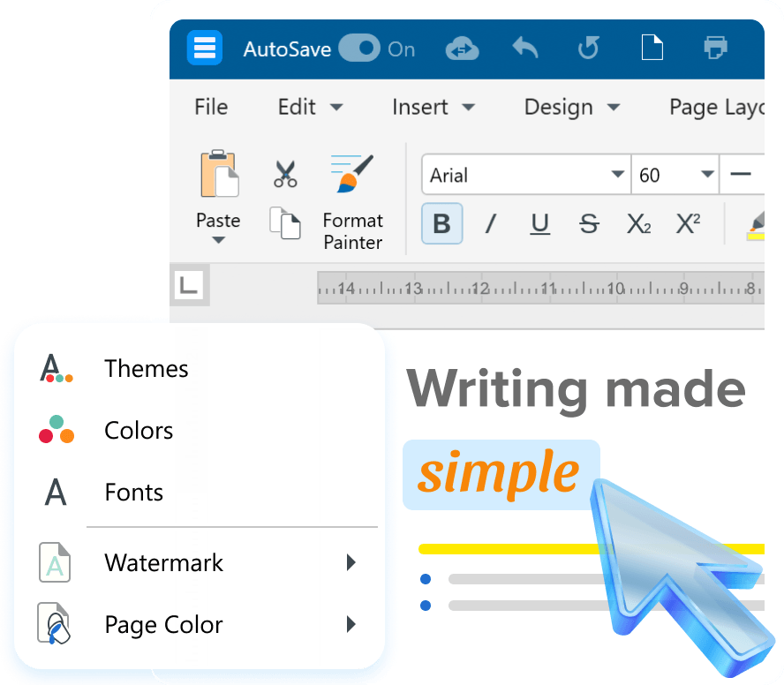Viewport: 784px width, 685px height.
Task: Expand the Watermark submenu
Action: (x=351, y=563)
